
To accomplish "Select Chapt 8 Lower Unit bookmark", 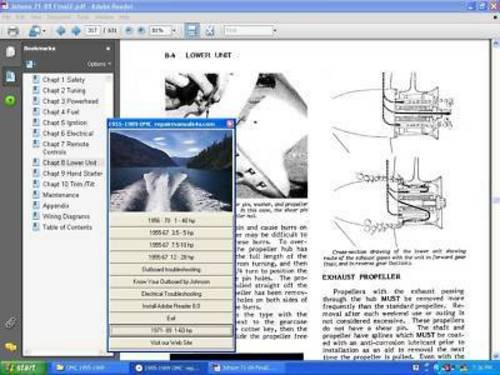I will click(69, 162).
